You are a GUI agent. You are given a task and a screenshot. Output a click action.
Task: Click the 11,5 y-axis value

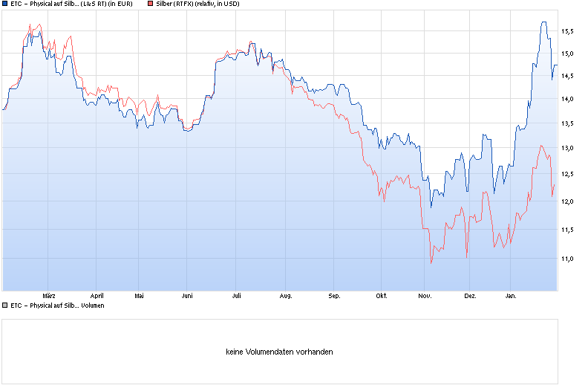click(x=567, y=230)
